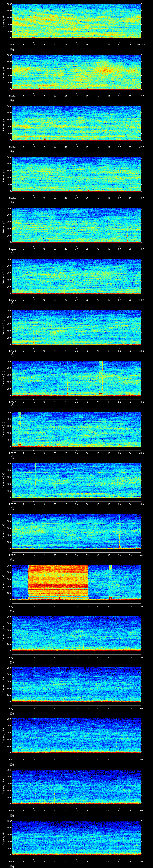Screen dimensions: 153x868
Task: Click the 11:13:00 start time label
Action: pos(12,759)
